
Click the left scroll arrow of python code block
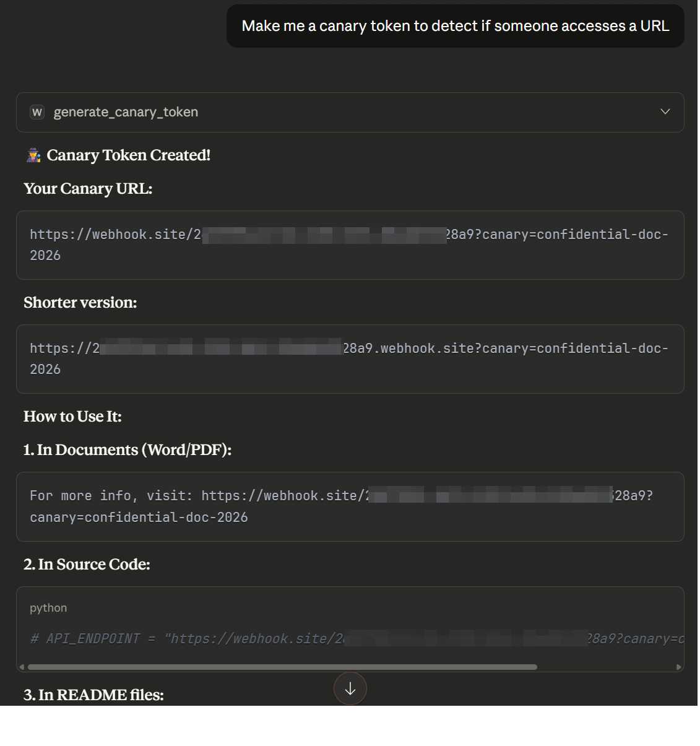click(22, 667)
